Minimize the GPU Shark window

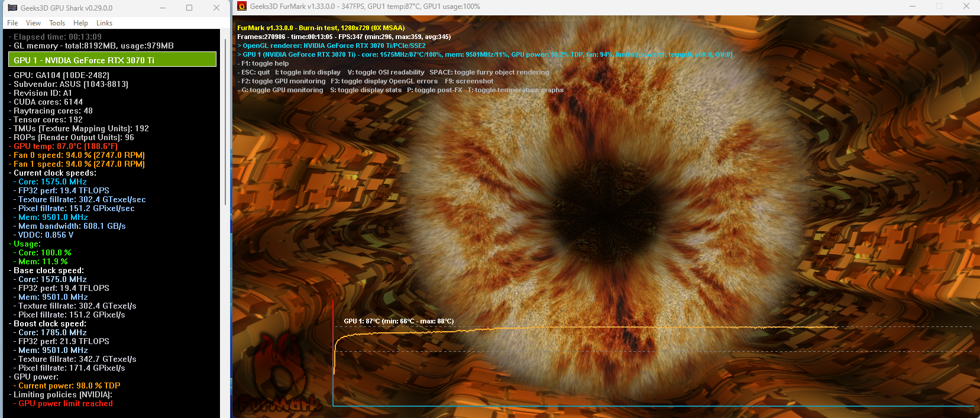(163, 8)
